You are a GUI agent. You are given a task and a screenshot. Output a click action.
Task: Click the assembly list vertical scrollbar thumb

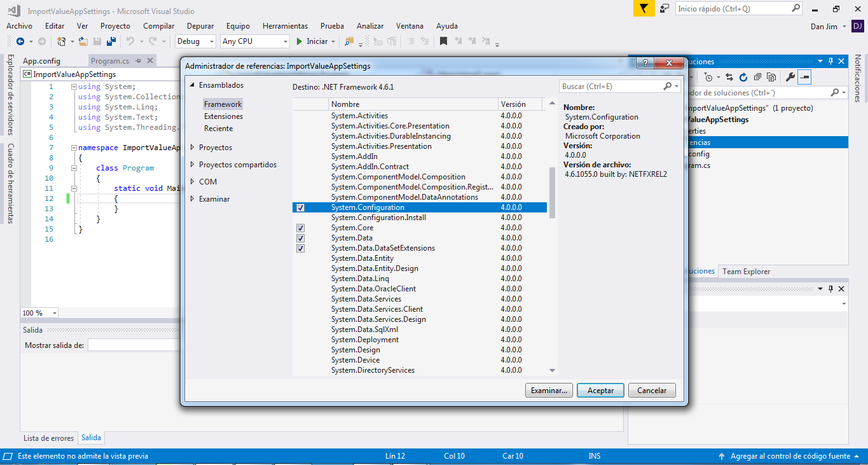pos(552,192)
